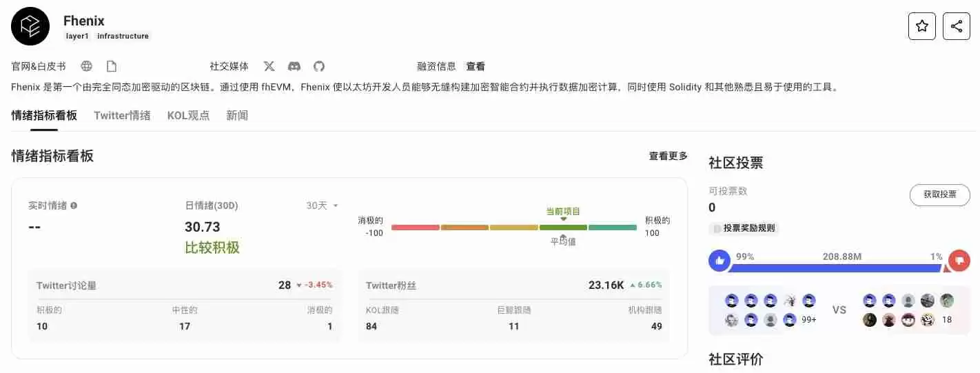Click 查看更多 on sentiment dashboard
The image size is (980, 373).
668,156
